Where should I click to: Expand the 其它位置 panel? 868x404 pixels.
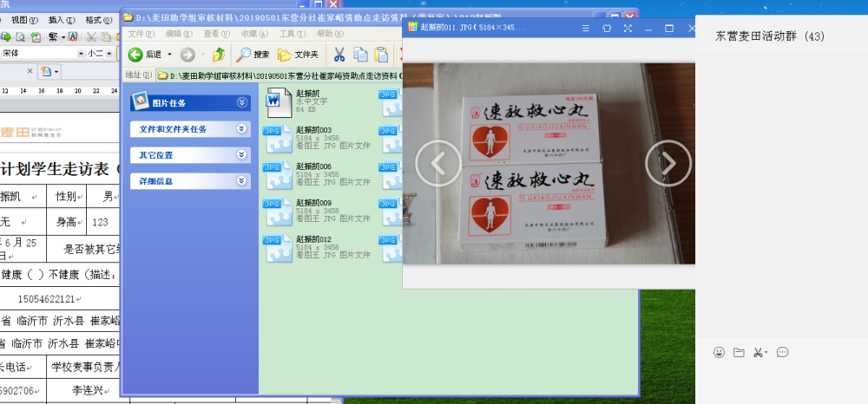241,154
